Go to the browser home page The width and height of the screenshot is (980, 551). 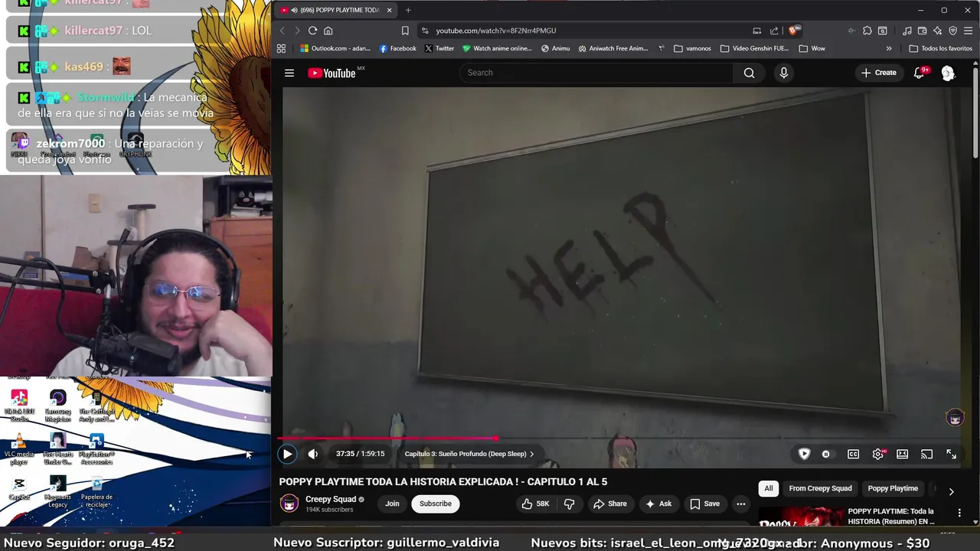coord(328,31)
